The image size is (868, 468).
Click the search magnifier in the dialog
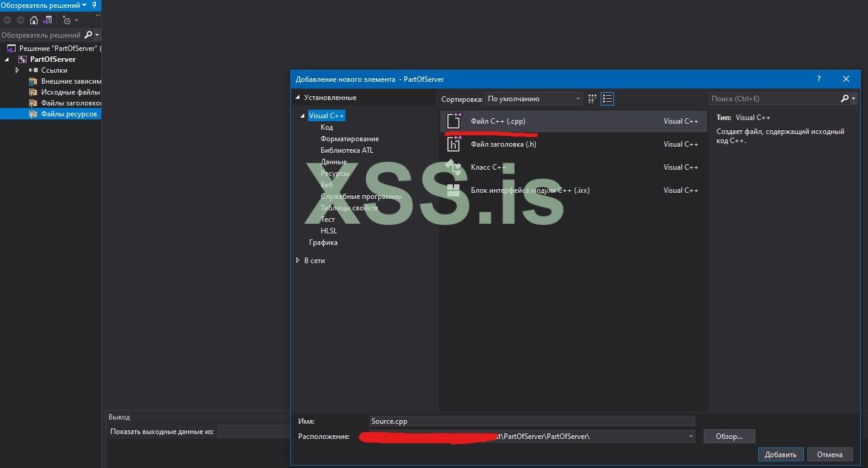(x=844, y=98)
